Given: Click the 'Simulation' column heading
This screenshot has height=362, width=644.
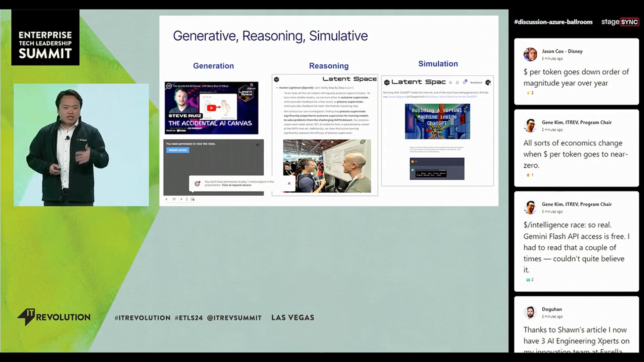Looking at the screenshot, I should (438, 64).
